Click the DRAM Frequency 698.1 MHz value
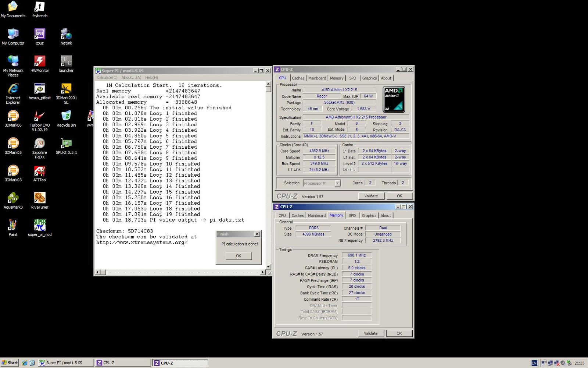 (356, 255)
